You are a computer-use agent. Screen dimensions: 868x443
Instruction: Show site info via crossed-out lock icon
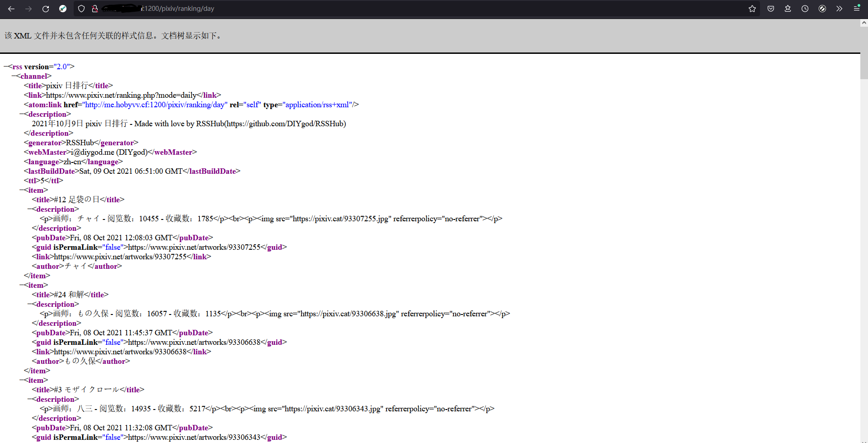click(95, 9)
